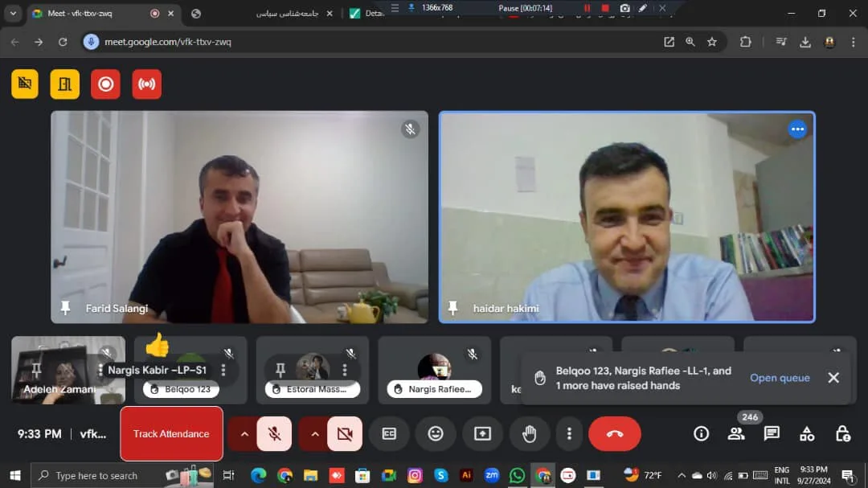Viewport: 868px width, 488px height.
Task: Open more options three-dot menu in toolbar
Action: 569,434
